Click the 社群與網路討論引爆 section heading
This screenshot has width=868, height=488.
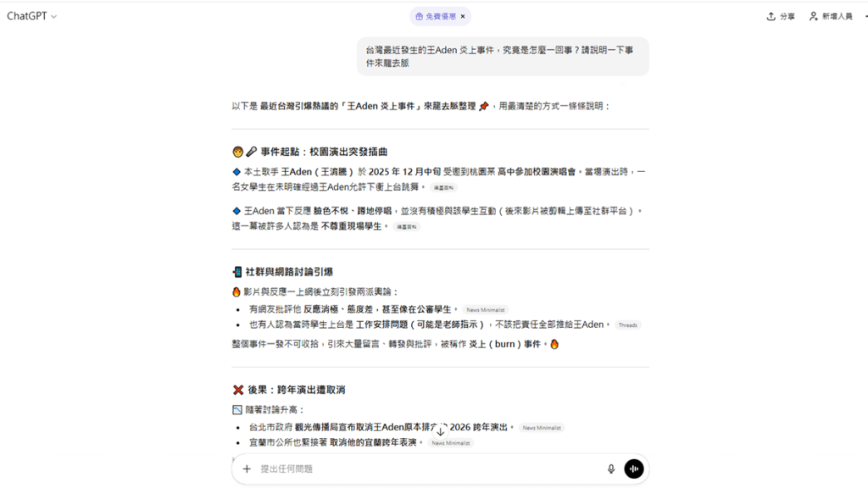[288, 272]
